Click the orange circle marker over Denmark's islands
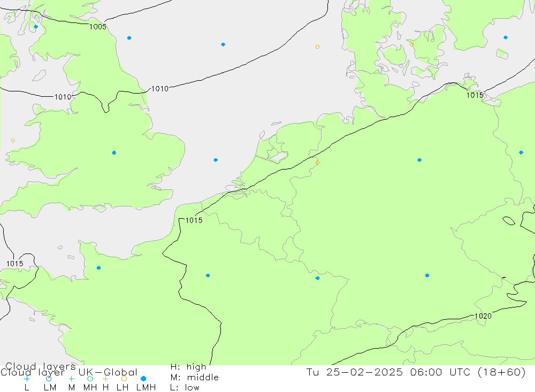Viewport: 535px width, 392px height. coord(411,44)
